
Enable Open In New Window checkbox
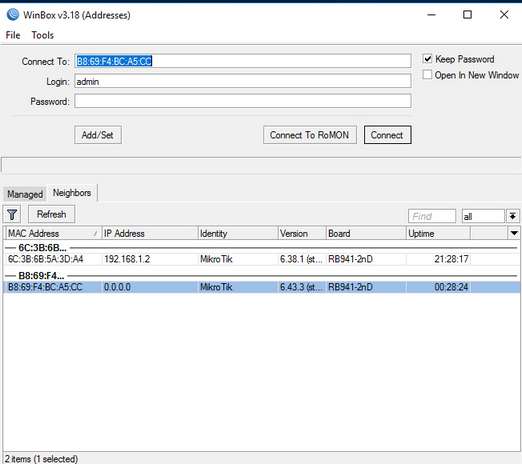pos(427,75)
